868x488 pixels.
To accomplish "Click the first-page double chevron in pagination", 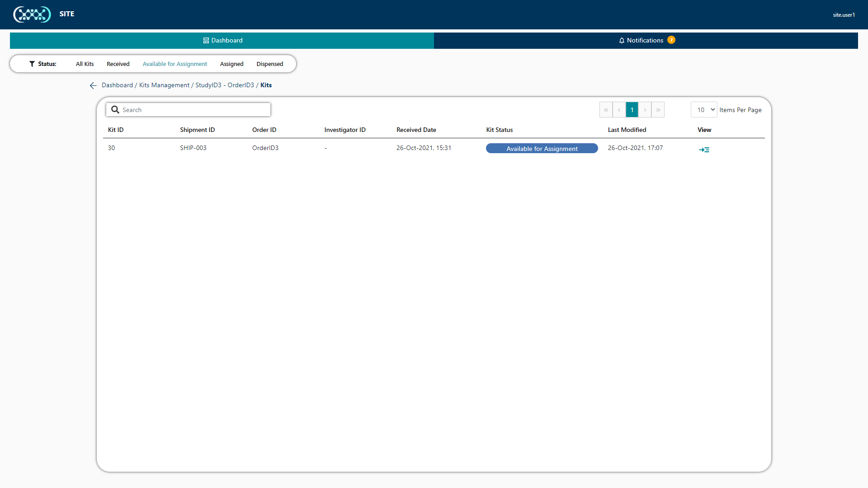I will pos(606,109).
